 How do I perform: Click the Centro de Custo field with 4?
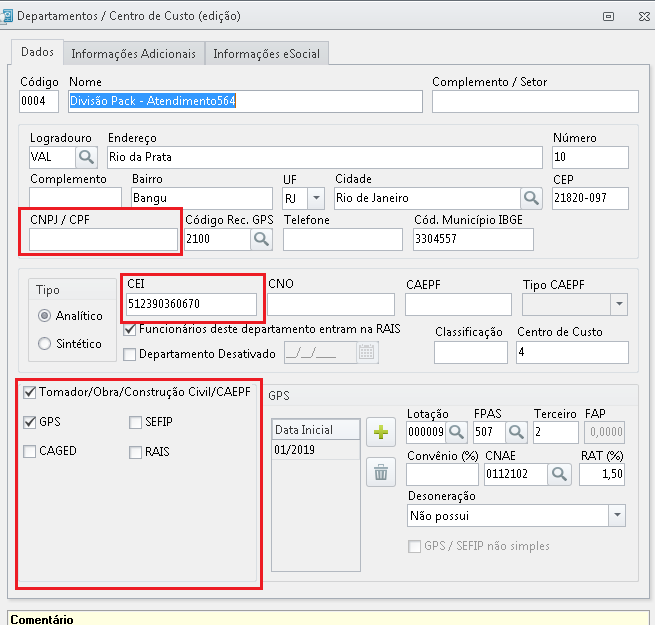click(x=572, y=353)
